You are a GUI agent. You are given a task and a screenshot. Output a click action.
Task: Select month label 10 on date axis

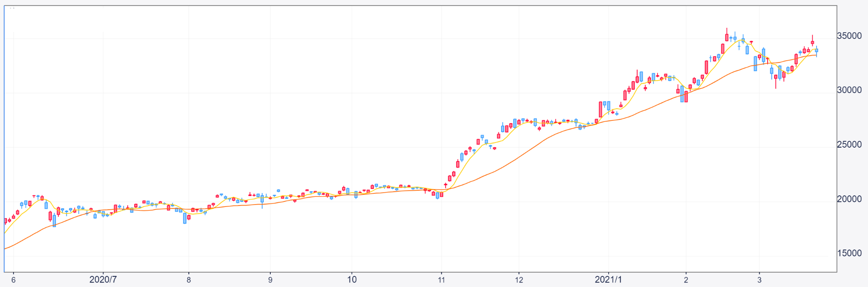[352, 280]
